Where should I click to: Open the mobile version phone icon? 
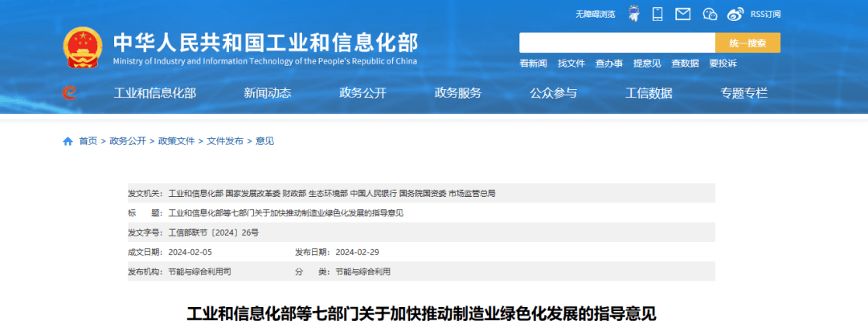(657, 14)
